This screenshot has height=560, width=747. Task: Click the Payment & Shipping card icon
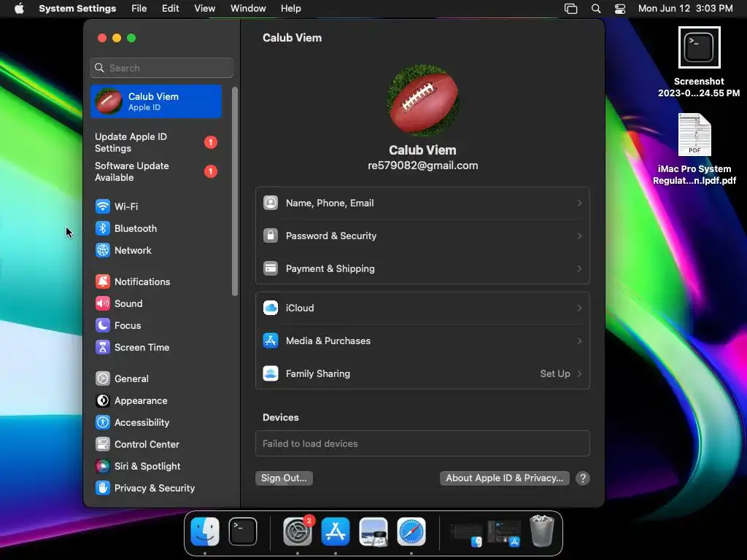(x=271, y=268)
